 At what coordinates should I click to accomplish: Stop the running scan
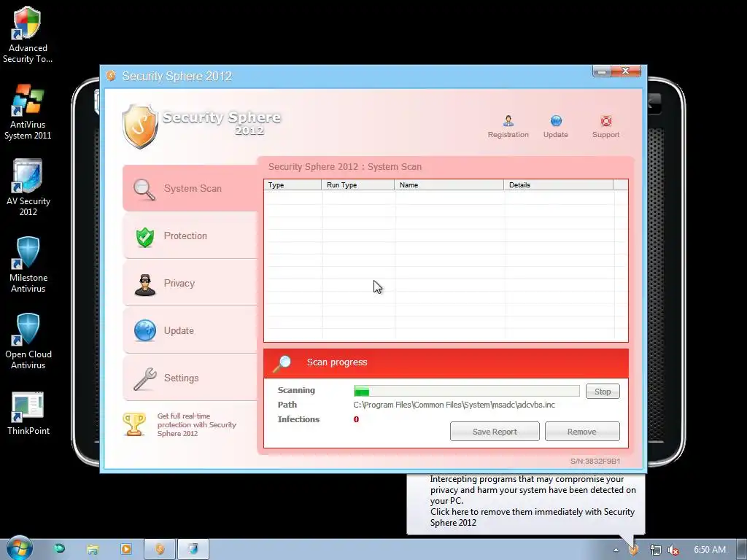coord(602,392)
